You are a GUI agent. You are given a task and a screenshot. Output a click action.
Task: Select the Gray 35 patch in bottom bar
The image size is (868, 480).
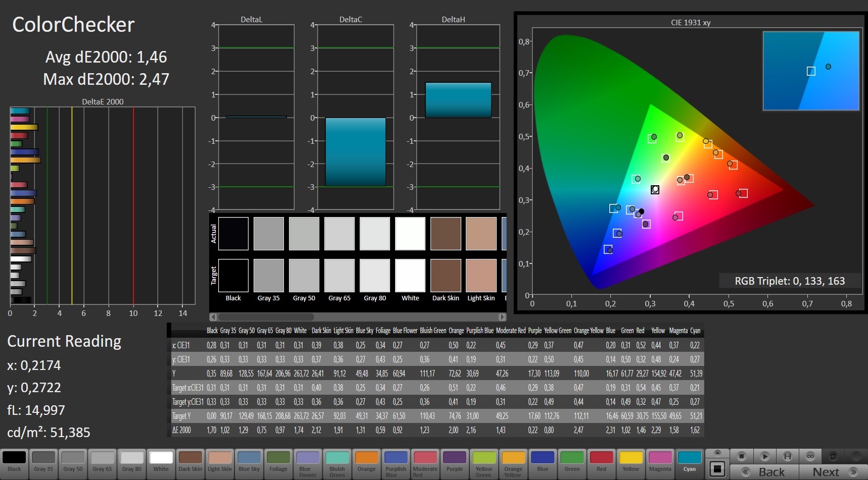click(43, 463)
